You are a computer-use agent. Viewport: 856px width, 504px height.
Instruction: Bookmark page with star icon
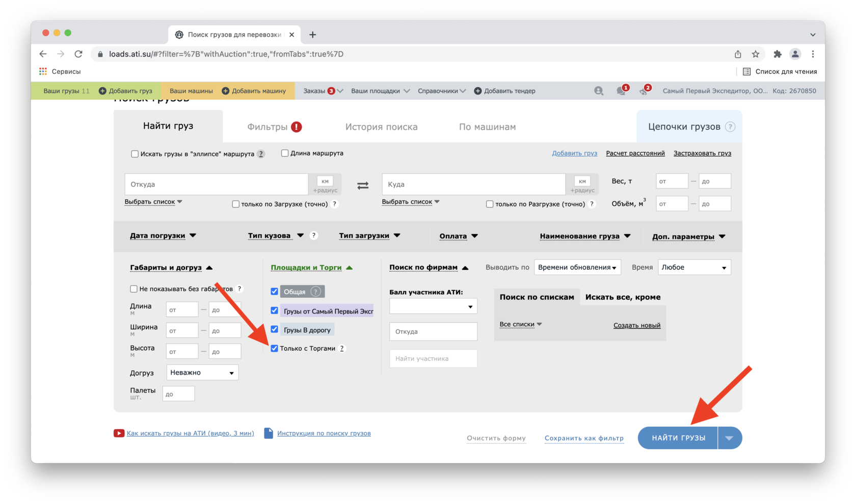click(756, 54)
